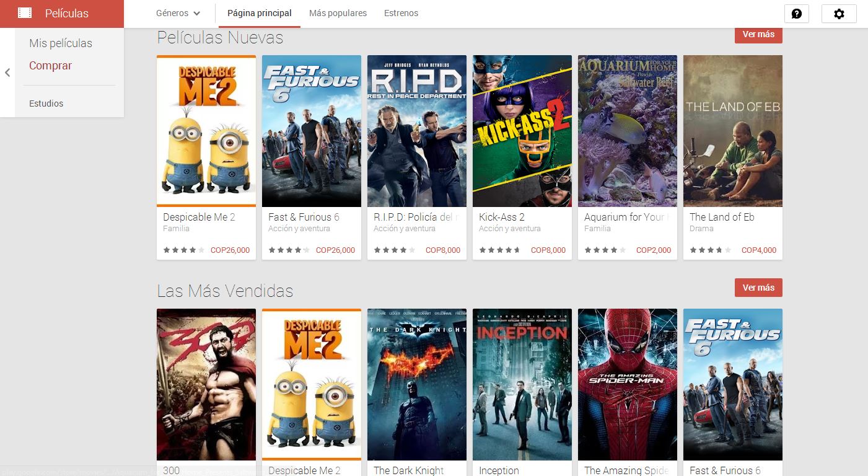This screenshot has width=868, height=476.
Task: Open Fast & Furious 6 poster in Las Más Vendidas
Action: 733,384
